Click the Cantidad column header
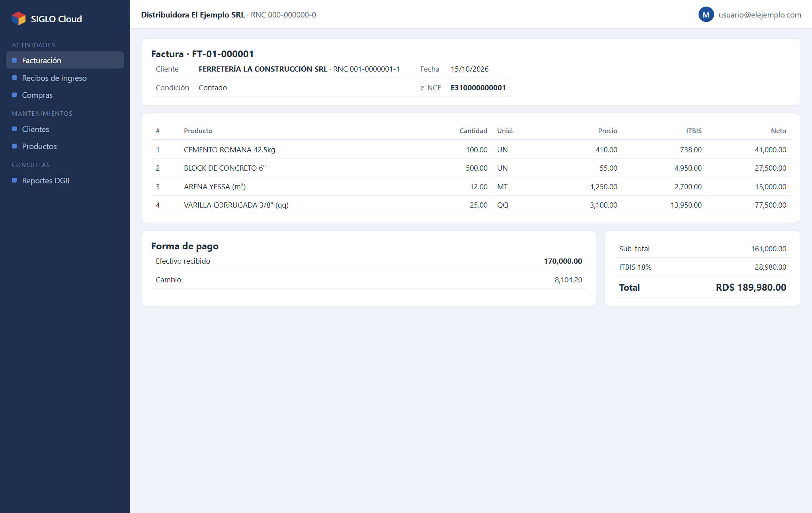 click(x=473, y=131)
